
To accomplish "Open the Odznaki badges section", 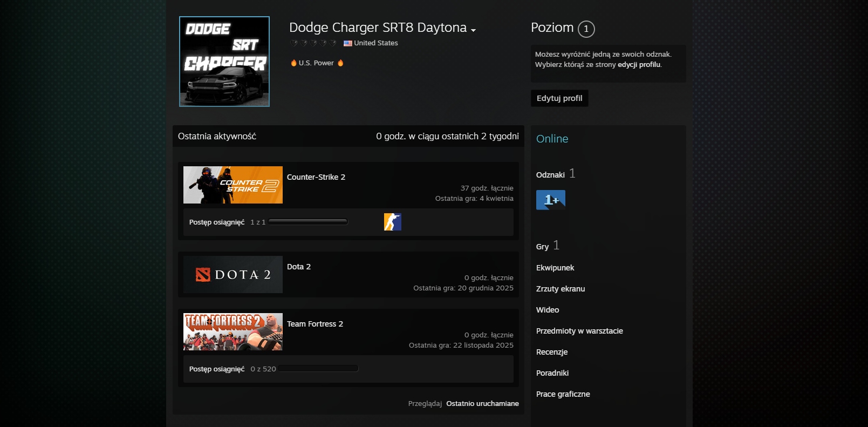I will coord(550,174).
